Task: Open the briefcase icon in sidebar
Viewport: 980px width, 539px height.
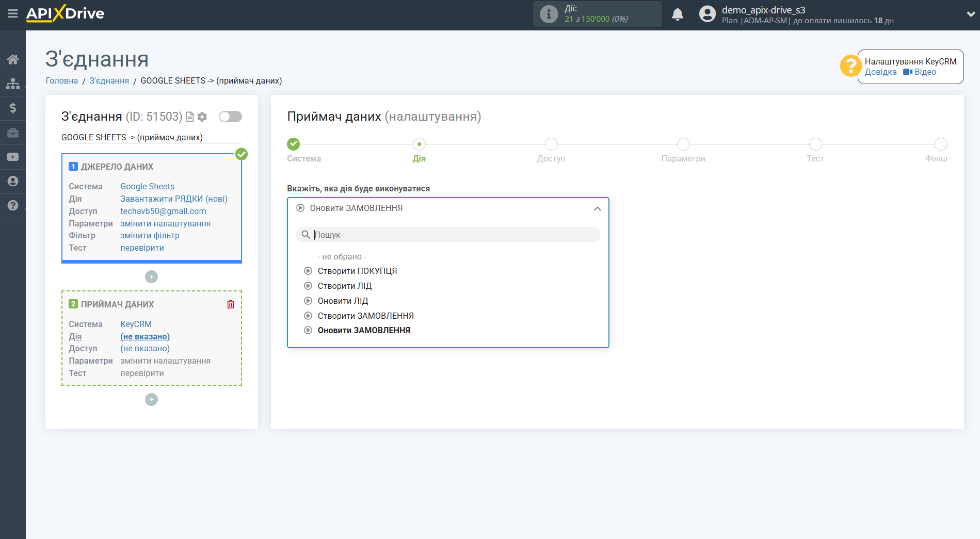Action: click(x=13, y=133)
